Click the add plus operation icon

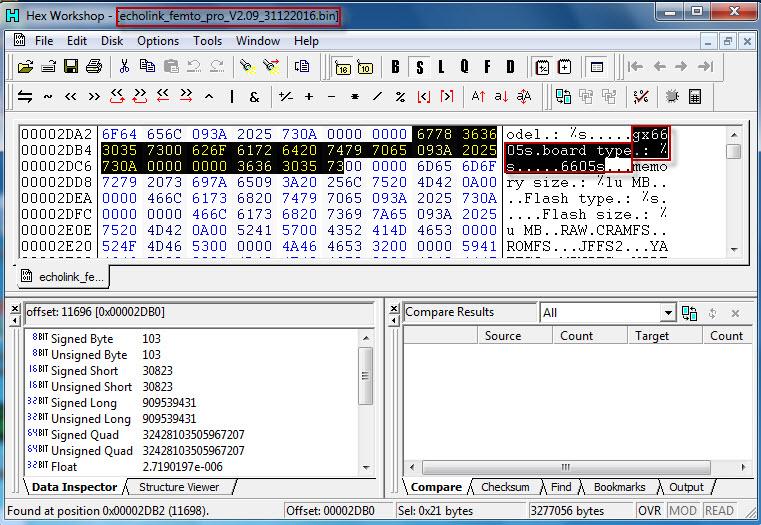(x=309, y=97)
